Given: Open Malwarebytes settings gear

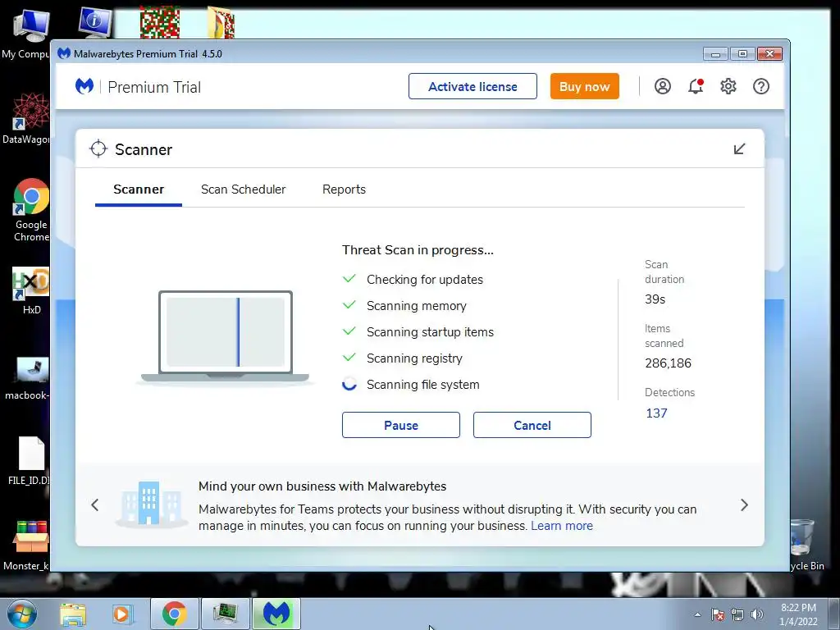Looking at the screenshot, I should 728,86.
